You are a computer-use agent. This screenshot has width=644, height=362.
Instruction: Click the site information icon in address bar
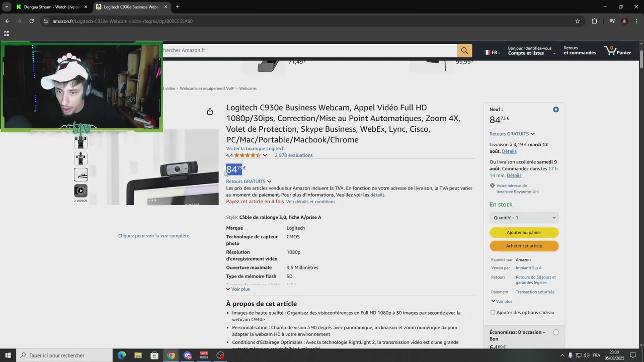tap(46, 21)
